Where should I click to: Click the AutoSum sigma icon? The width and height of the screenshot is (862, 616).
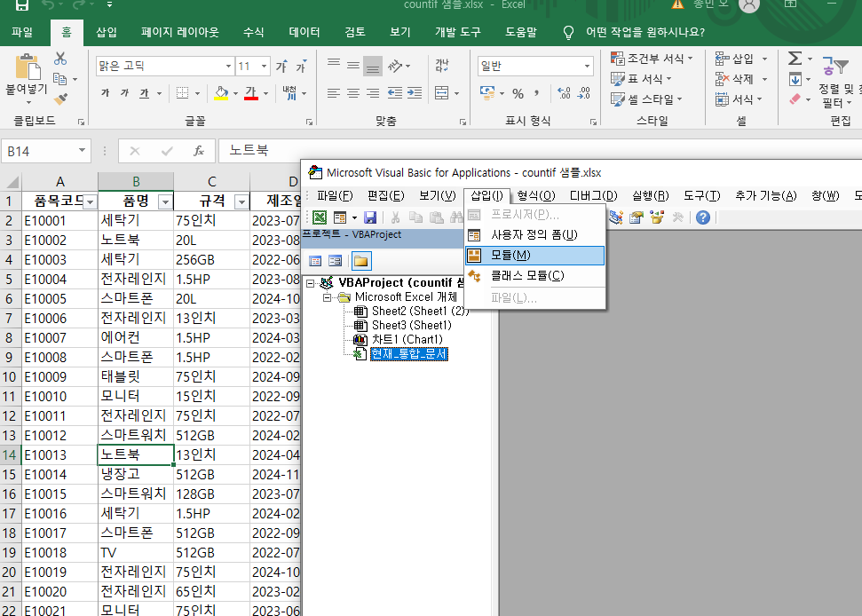795,59
